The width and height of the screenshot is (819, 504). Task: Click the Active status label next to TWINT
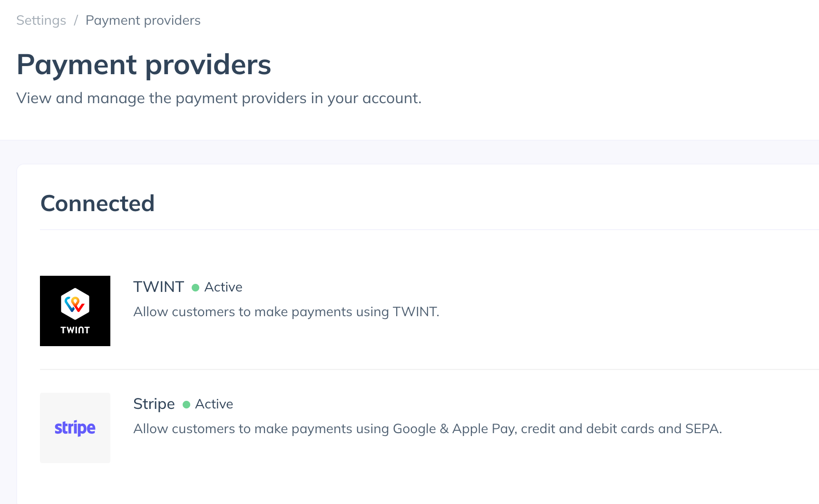pos(224,287)
